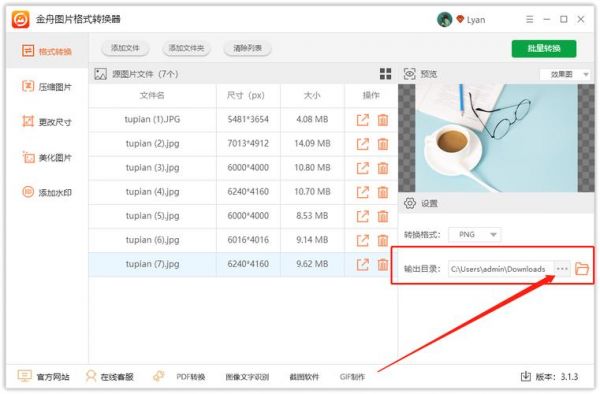Screen dimensions: 600x394
Task: Delete tupian (3).jpg with trash icon
Action: 383,168
